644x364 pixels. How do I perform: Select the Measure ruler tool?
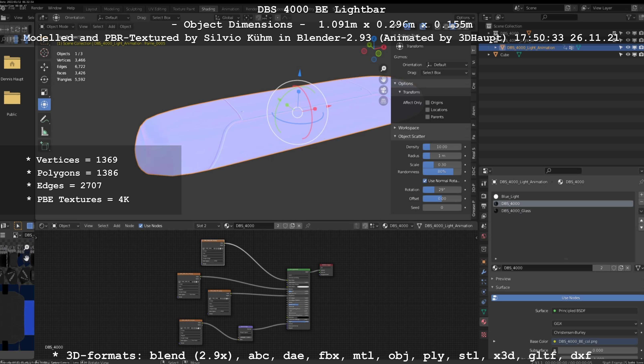click(44, 132)
